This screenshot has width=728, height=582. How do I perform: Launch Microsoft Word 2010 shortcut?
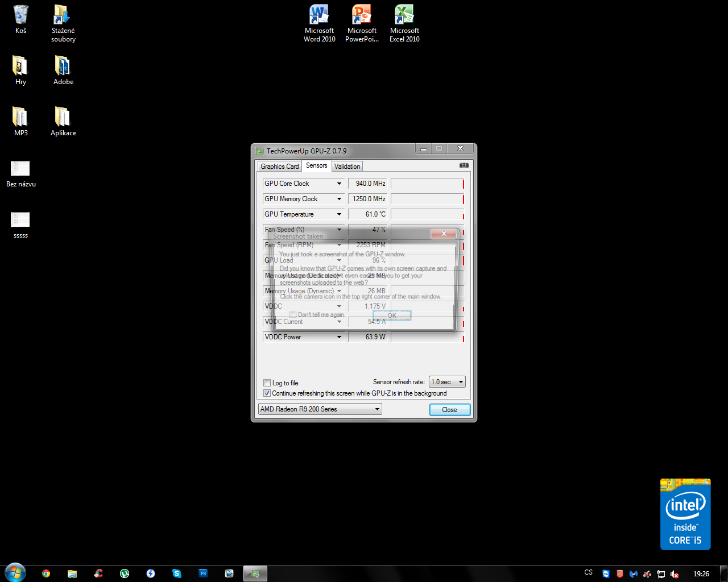point(319,24)
